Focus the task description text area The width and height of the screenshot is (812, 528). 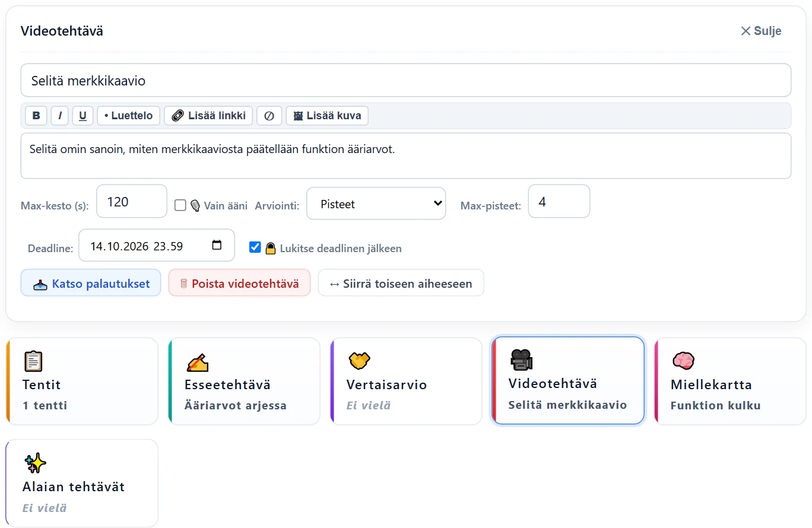[406, 155]
